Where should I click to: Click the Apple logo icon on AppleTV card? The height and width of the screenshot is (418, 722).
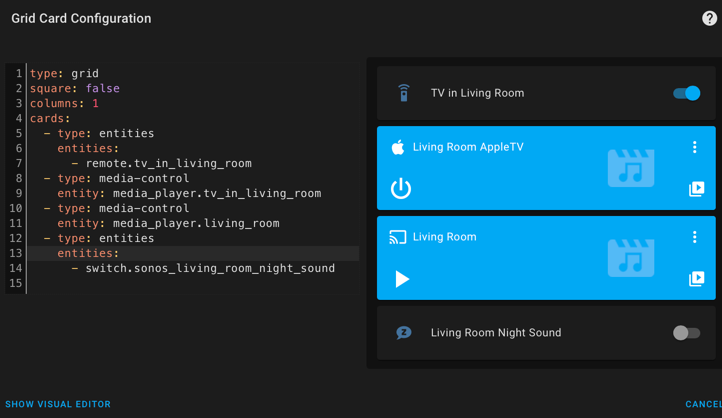pos(398,147)
